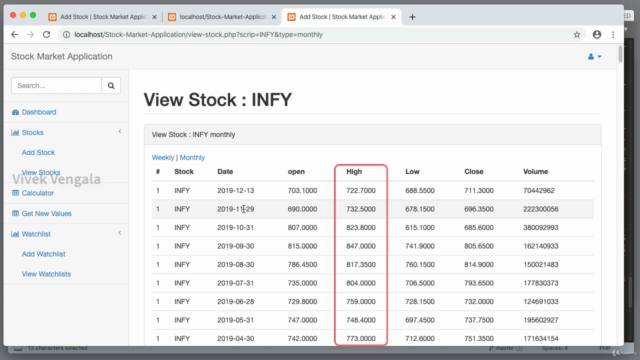Open Chrome's three-dot menu
The image size is (640, 360).
tap(613, 35)
